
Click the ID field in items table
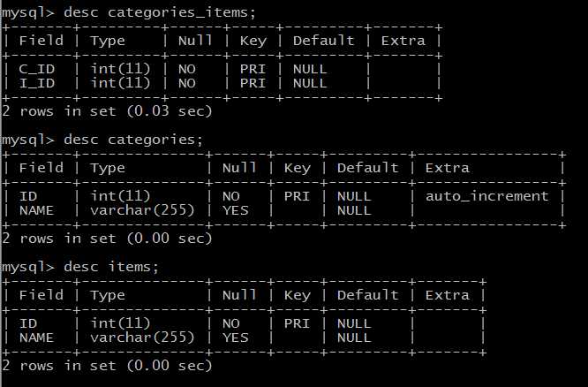point(28,323)
